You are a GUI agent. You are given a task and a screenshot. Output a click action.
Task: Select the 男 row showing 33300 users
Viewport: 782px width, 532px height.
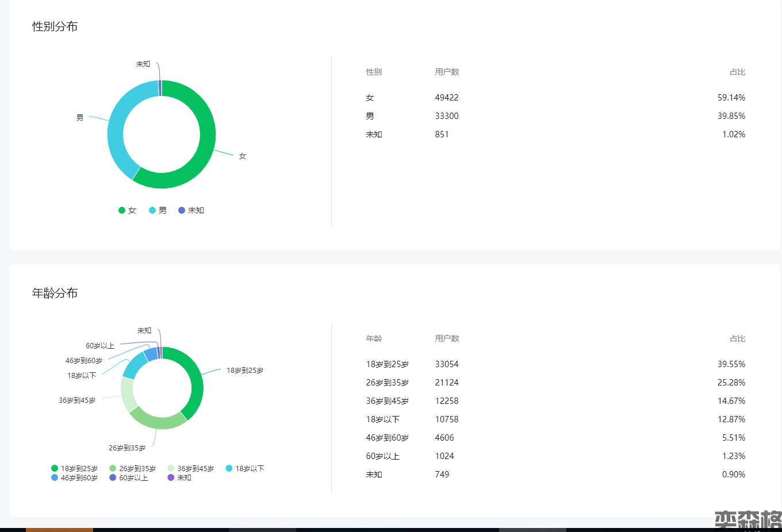point(555,116)
